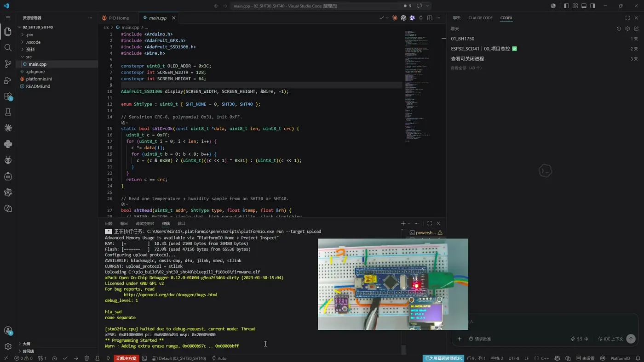The height and width of the screenshot is (362, 644).
Task: Click the Claude Code starburst icon in editor toolbar
Action: (394, 18)
